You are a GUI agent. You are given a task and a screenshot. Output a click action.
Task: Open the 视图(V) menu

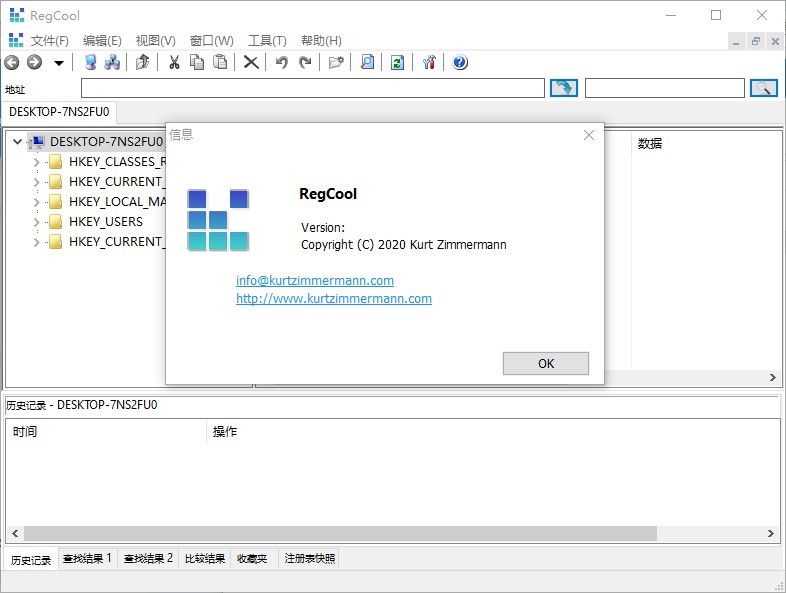155,41
